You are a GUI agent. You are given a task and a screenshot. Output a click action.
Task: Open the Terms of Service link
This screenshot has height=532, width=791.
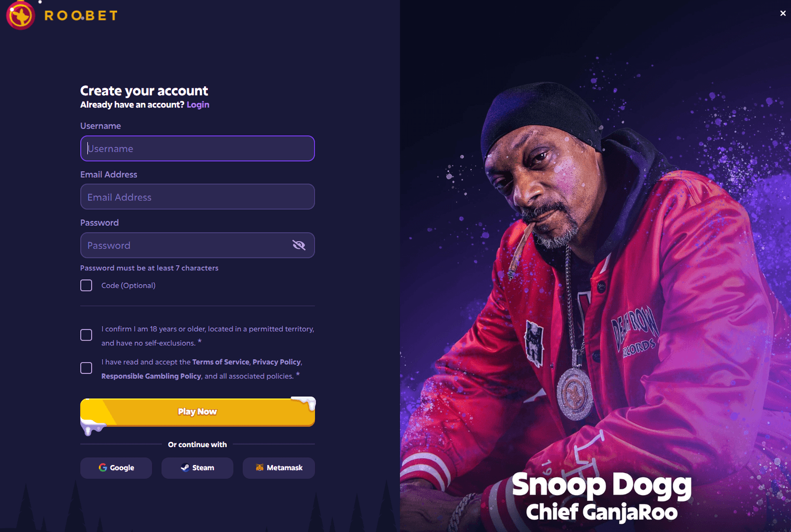[x=220, y=362]
